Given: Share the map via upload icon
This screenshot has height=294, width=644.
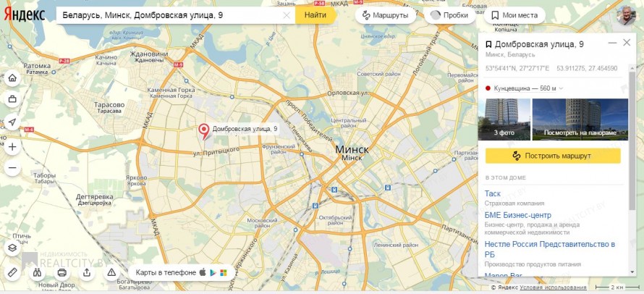Looking at the screenshot, I should (x=87, y=272).
